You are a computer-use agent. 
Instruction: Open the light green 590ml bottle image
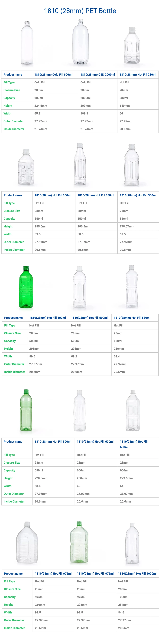pyautogui.click(x=26, y=410)
